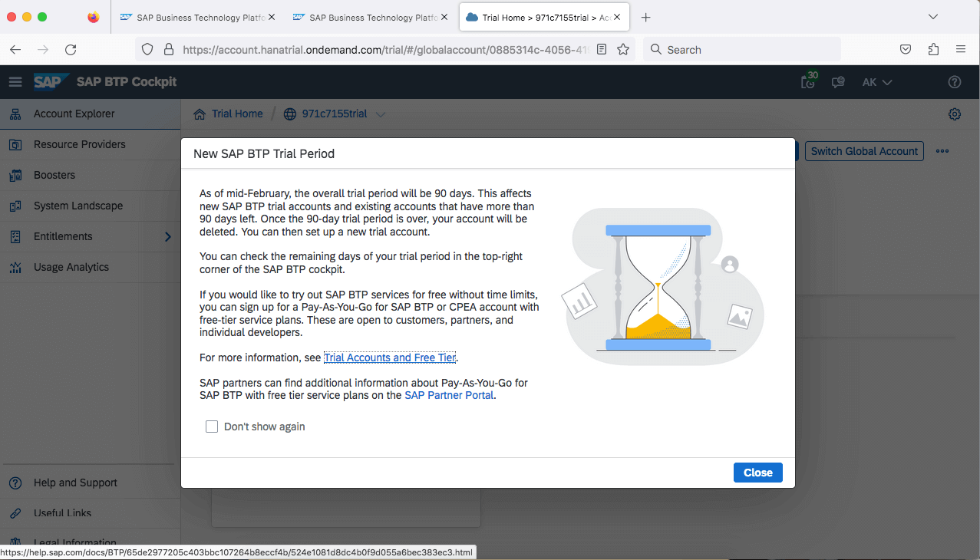Open the notifications feedback icon in header
Viewport: 980px width, 560px height.
point(838,82)
